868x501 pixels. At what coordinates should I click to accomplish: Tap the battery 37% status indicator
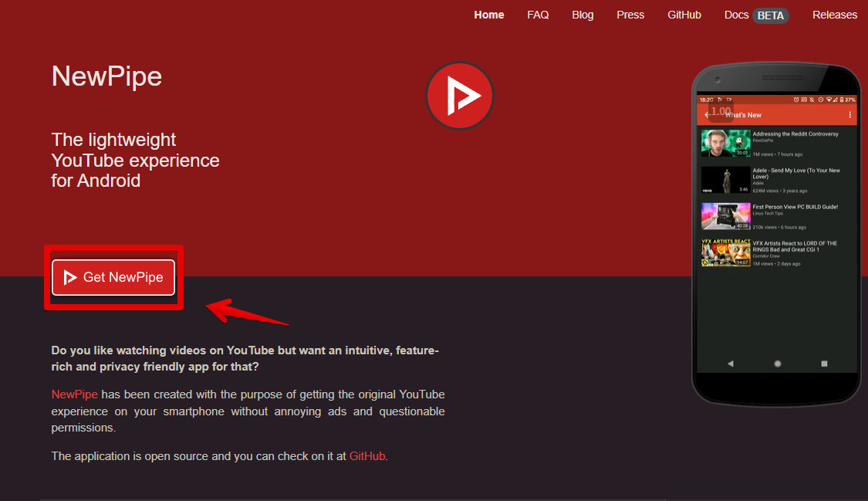847,100
